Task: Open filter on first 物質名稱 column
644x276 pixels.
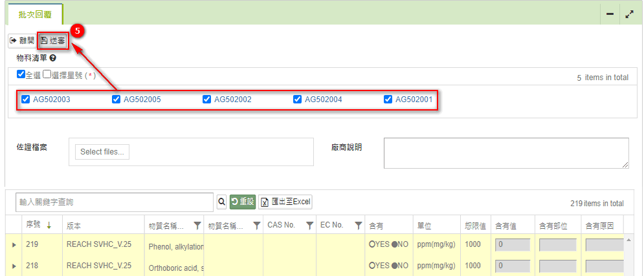Action: pos(197,226)
